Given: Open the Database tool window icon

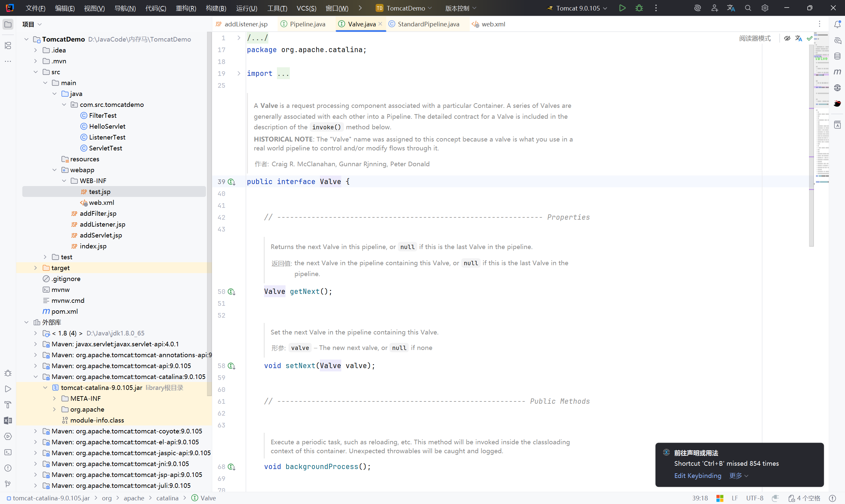Looking at the screenshot, I should [837, 56].
